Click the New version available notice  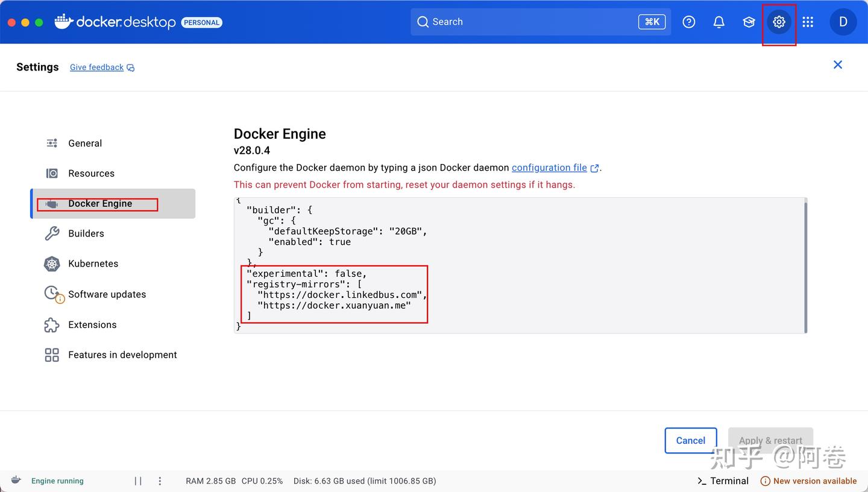[809, 481]
